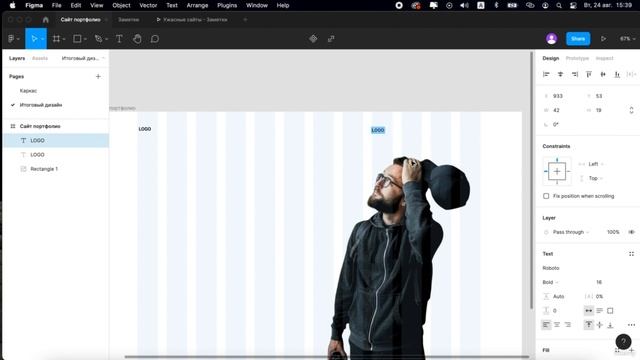
Task: Click the Share button
Action: click(x=578, y=39)
